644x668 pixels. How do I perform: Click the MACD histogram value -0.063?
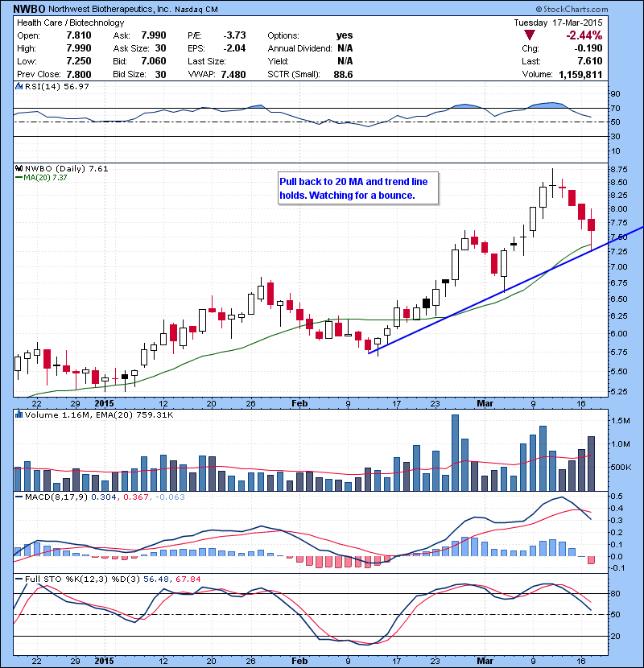(x=170, y=497)
